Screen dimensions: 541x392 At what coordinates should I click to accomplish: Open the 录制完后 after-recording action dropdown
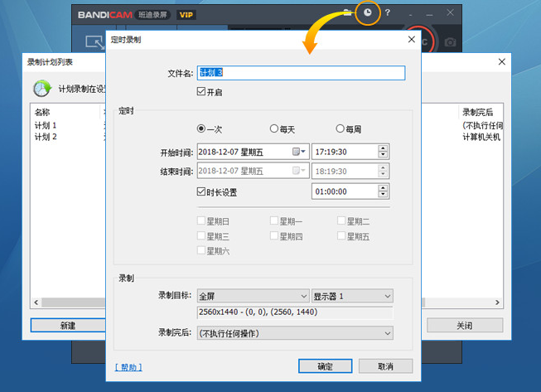pos(295,333)
